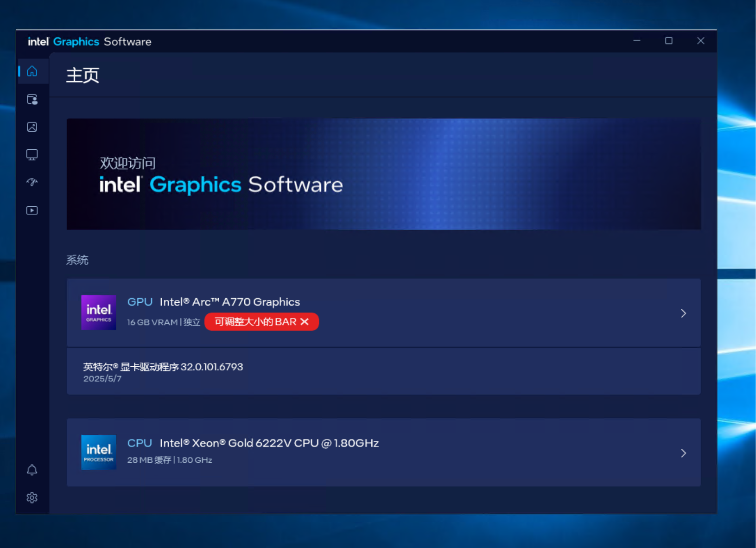Open the Display settings section
This screenshot has width=756, height=548.
(x=32, y=154)
